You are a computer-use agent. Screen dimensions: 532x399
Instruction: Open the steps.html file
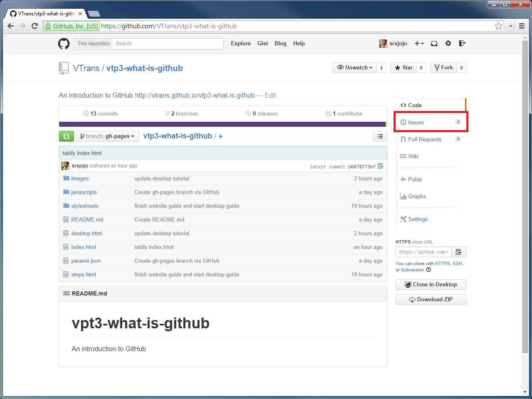tap(84, 274)
